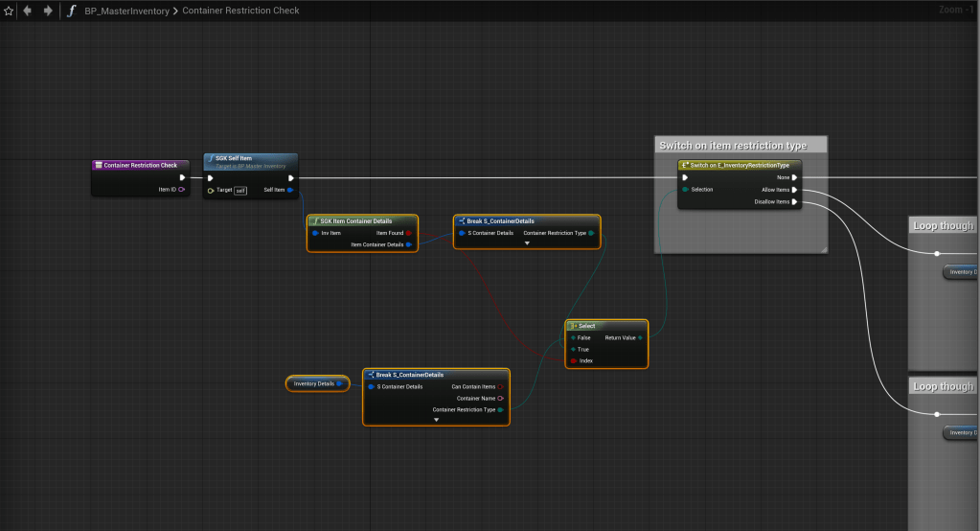Click the Allow Items exec output pin

[794, 190]
